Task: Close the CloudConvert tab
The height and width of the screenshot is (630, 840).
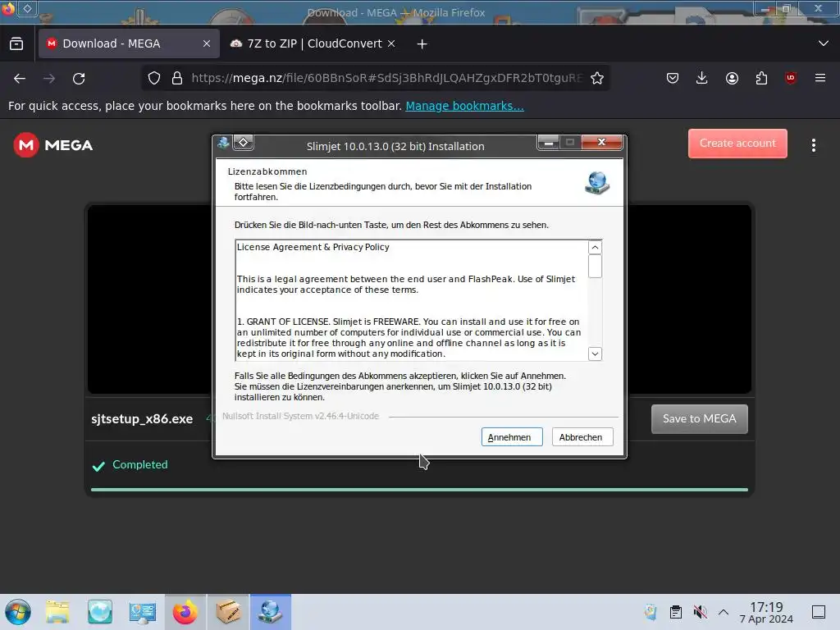Action: 391,43
